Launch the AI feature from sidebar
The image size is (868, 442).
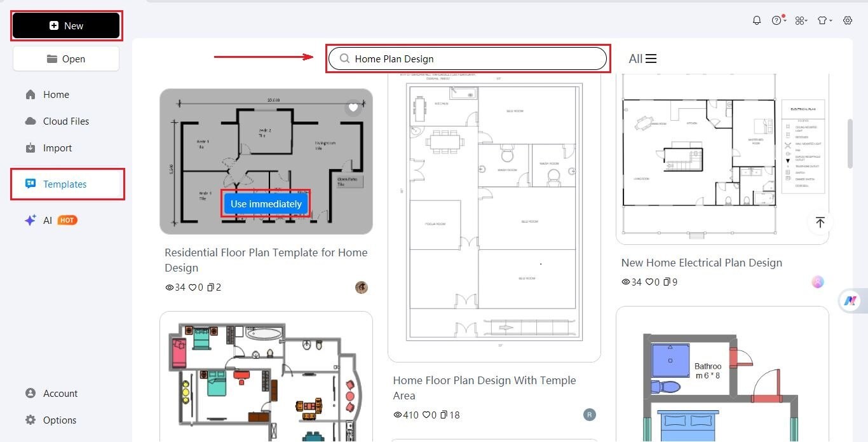pos(48,220)
